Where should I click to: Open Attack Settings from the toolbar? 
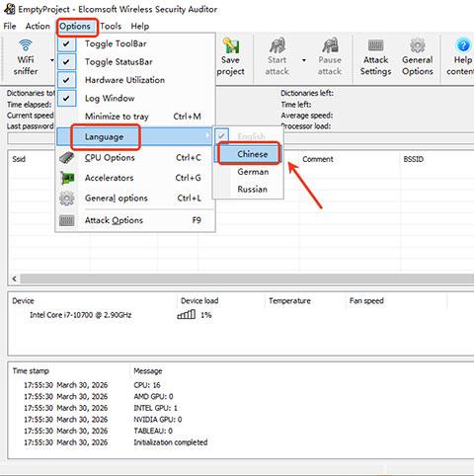tap(375, 57)
